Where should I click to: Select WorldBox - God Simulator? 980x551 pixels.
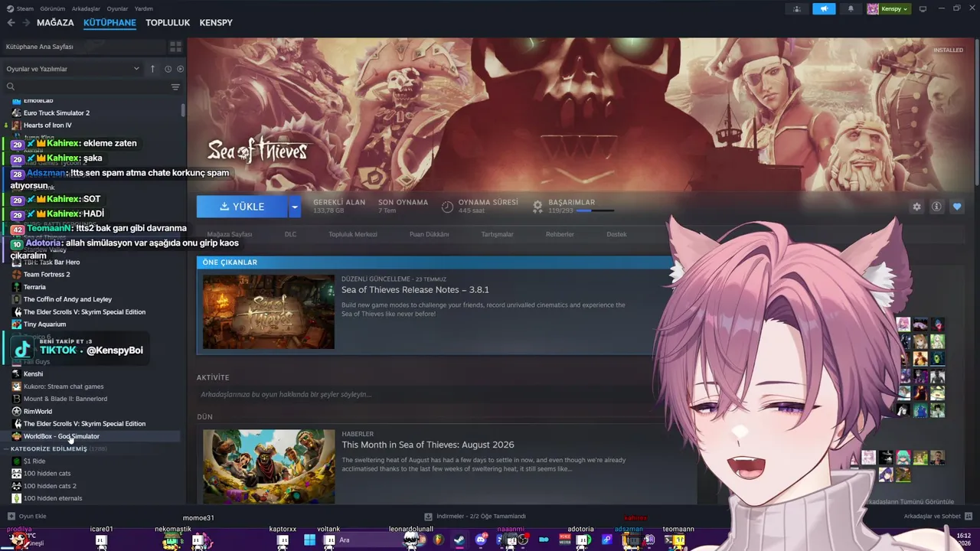click(x=61, y=436)
